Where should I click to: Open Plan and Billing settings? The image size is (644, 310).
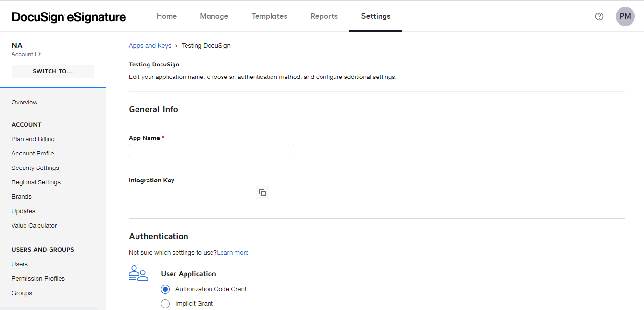(33, 139)
